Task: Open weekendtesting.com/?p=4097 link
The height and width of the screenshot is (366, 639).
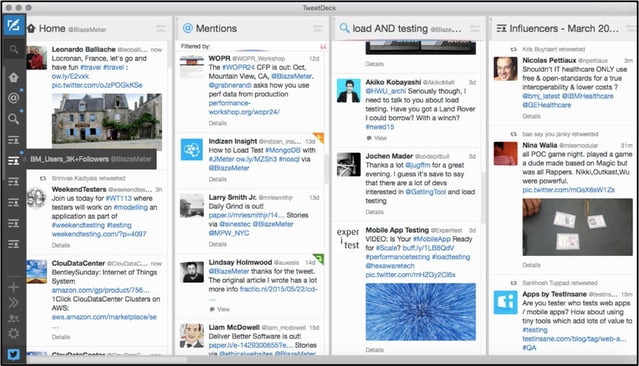Action: [x=99, y=234]
